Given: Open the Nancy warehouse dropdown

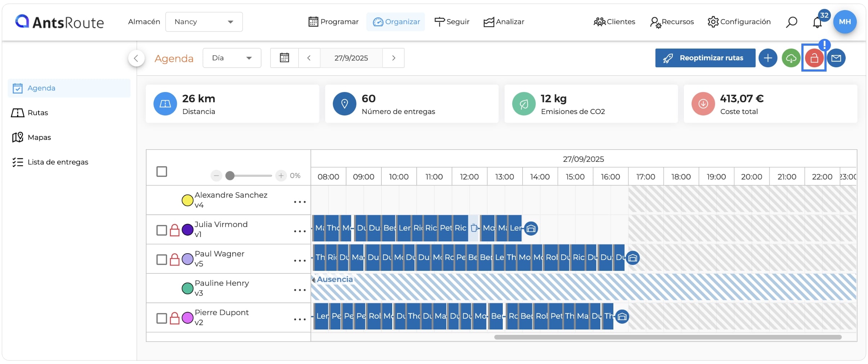Looking at the screenshot, I should [204, 22].
